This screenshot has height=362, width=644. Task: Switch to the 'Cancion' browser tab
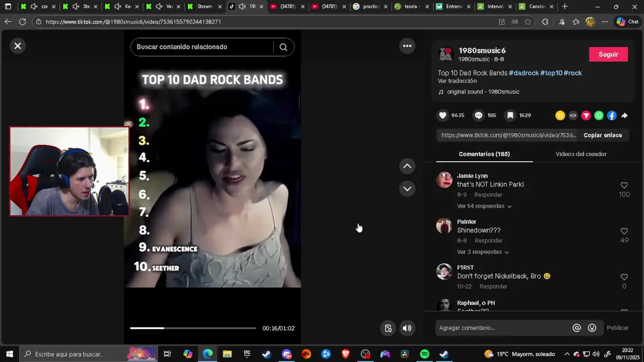(x=537, y=7)
